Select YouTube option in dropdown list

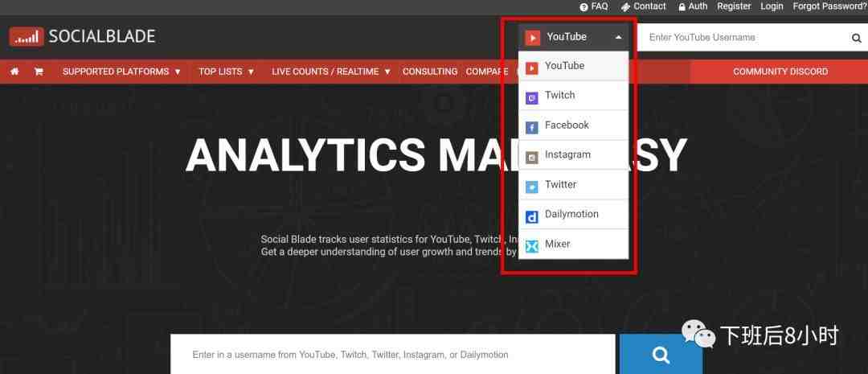pyautogui.click(x=574, y=66)
